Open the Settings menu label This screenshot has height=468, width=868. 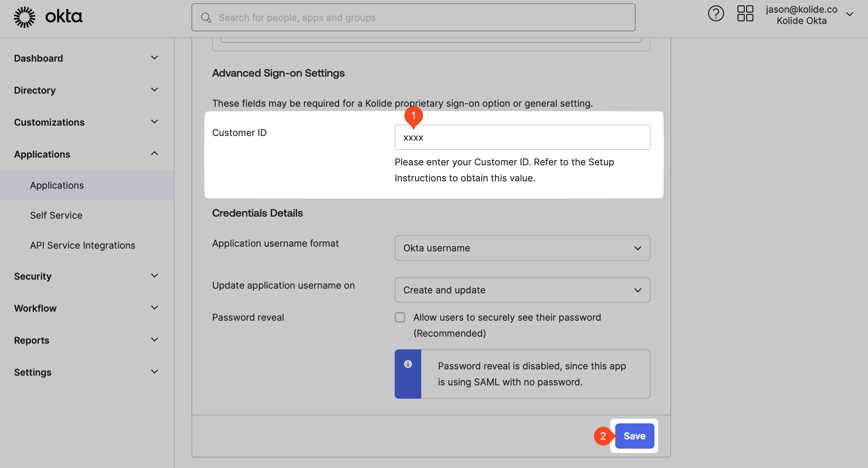(x=33, y=373)
